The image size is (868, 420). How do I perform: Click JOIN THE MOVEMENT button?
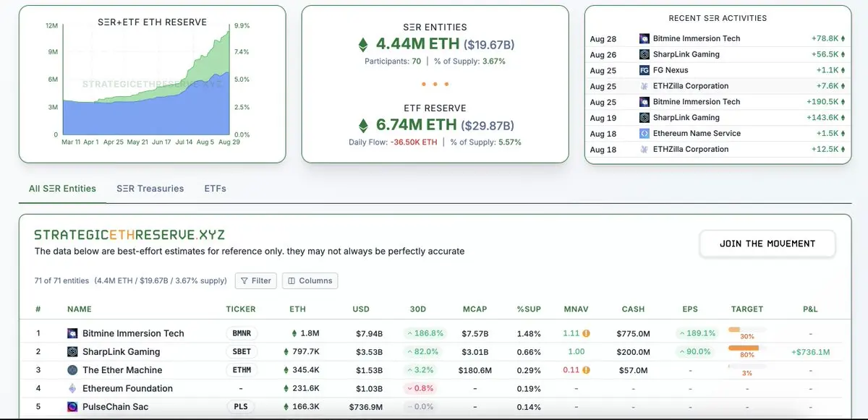(767, 244)
